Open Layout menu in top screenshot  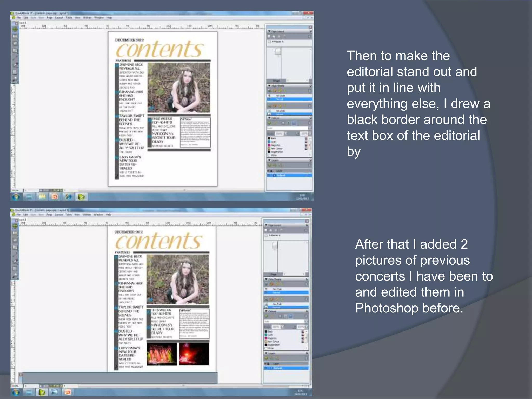pos(59,18)
